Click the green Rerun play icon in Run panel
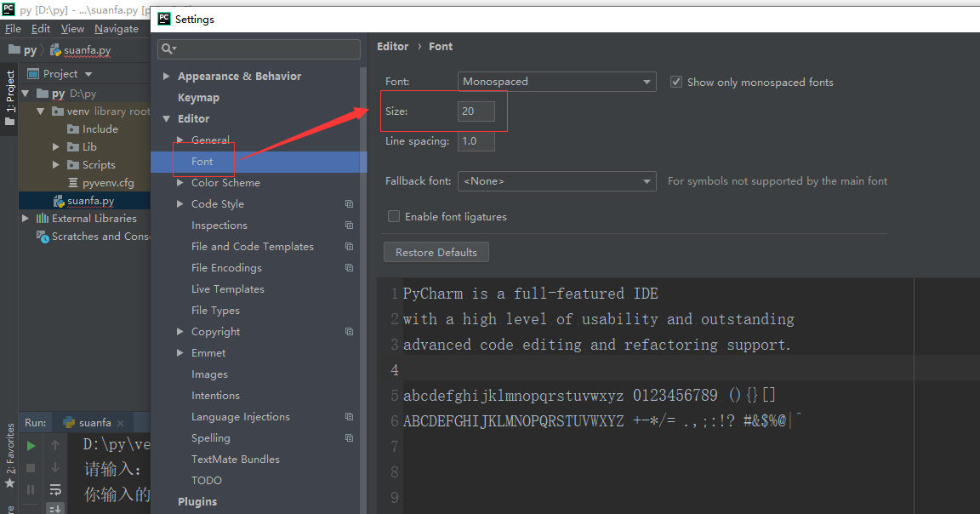Screen dimensions: 980x514 point(31,446)
